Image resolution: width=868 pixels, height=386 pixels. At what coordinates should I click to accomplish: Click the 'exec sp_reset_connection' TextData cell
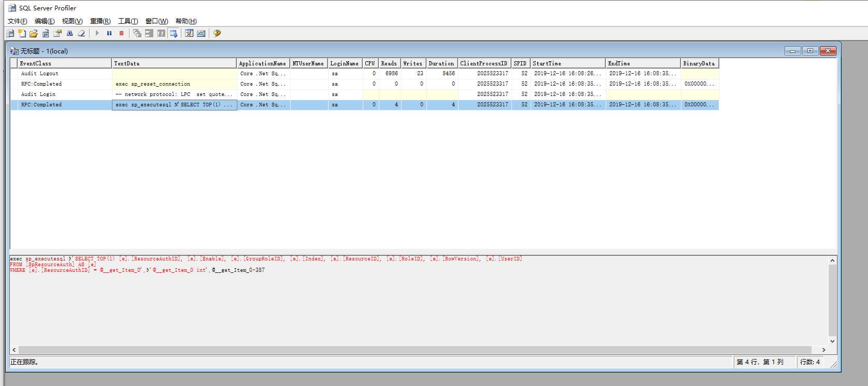[174, 84]
